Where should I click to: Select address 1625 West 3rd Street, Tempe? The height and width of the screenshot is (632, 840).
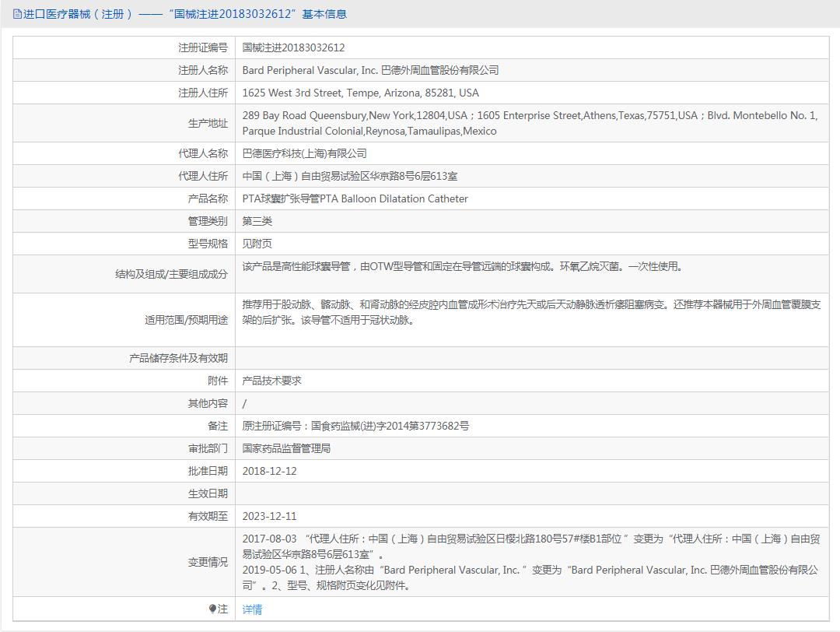tap(361, 93)
